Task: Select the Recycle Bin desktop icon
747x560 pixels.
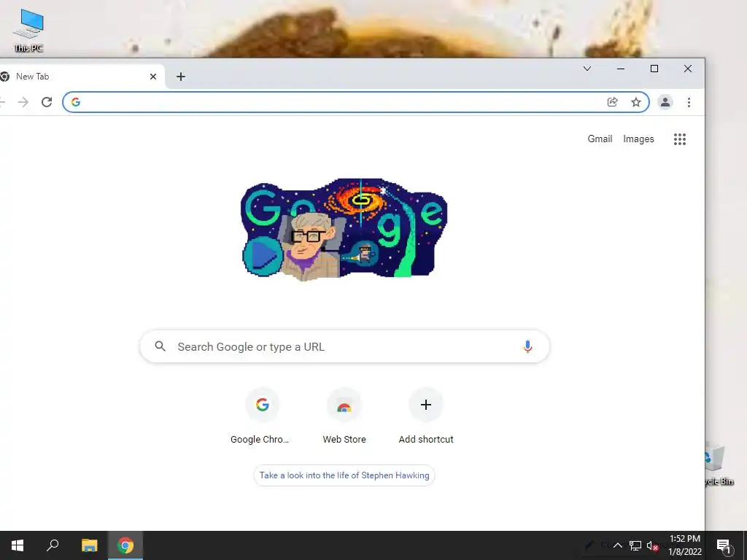Action: [719, 463]
